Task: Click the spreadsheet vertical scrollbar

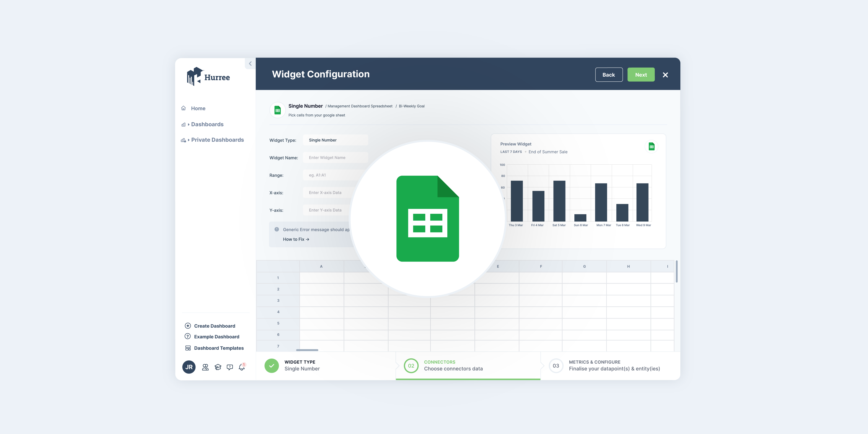Action: [676, 271]
